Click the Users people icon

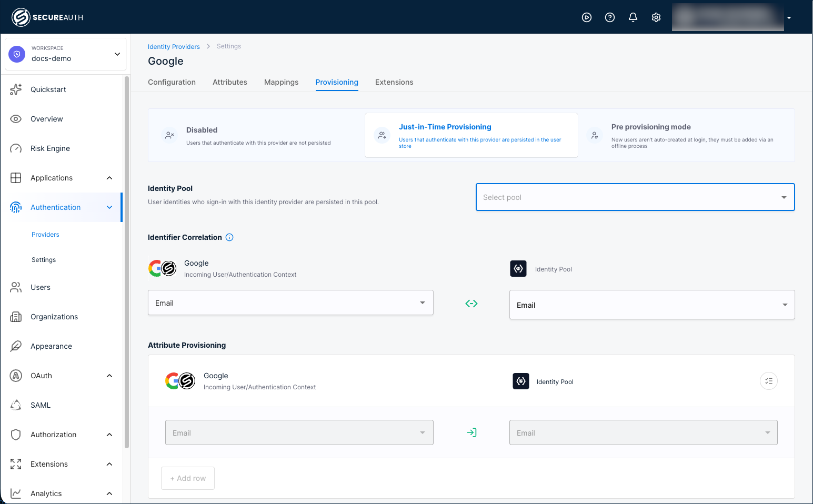[x=16, y=287]
